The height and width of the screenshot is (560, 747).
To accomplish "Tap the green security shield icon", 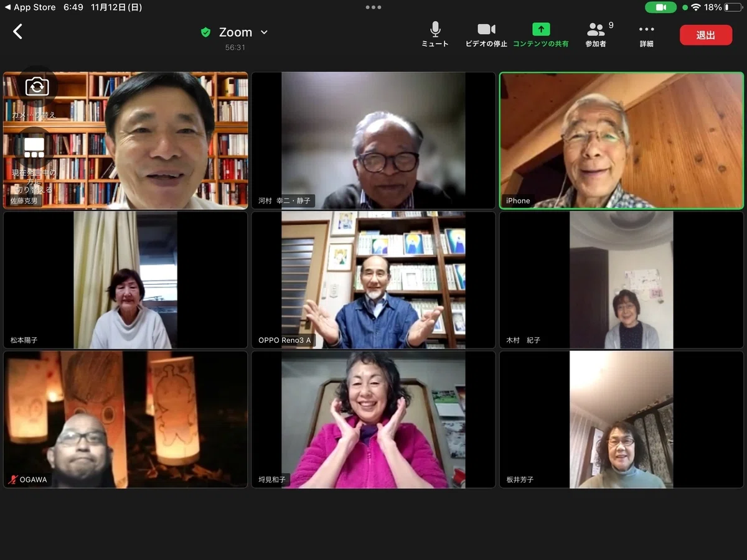I will pos(205,32).
